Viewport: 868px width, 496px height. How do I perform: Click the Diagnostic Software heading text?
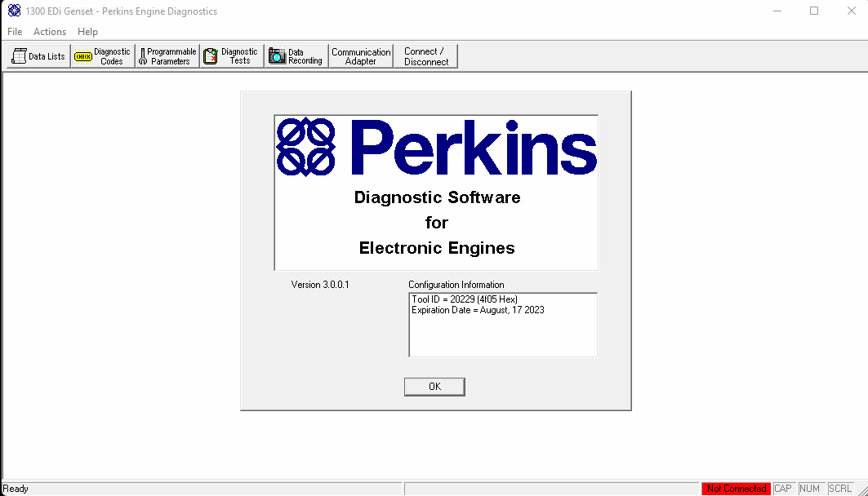click(438, 197)
